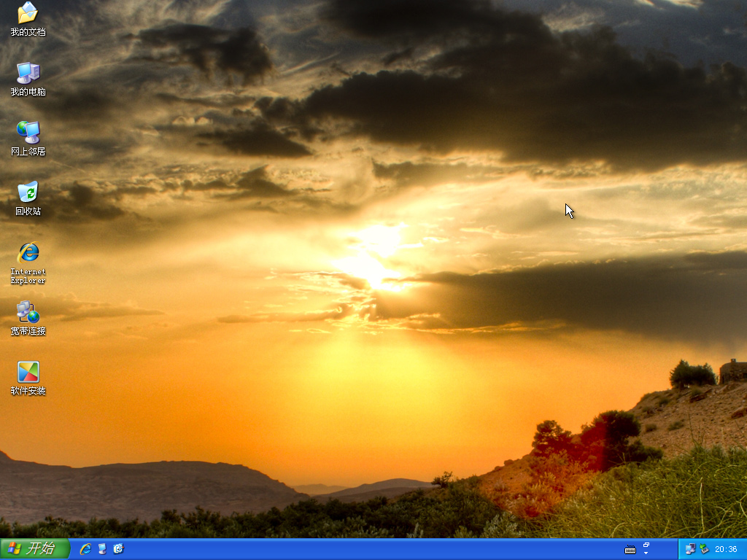Click the network connection tray icon
This screenshot has width=747, height=560.
point(690,549)
